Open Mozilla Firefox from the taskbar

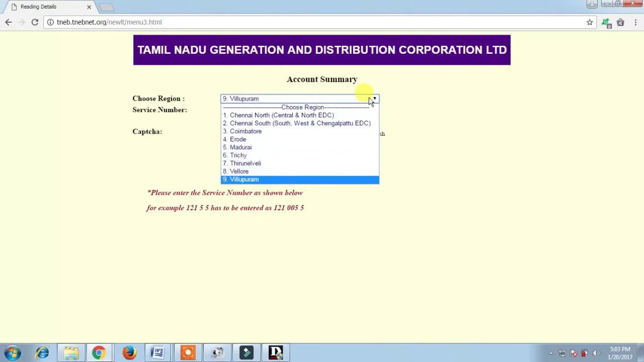(x=129, y=352)
